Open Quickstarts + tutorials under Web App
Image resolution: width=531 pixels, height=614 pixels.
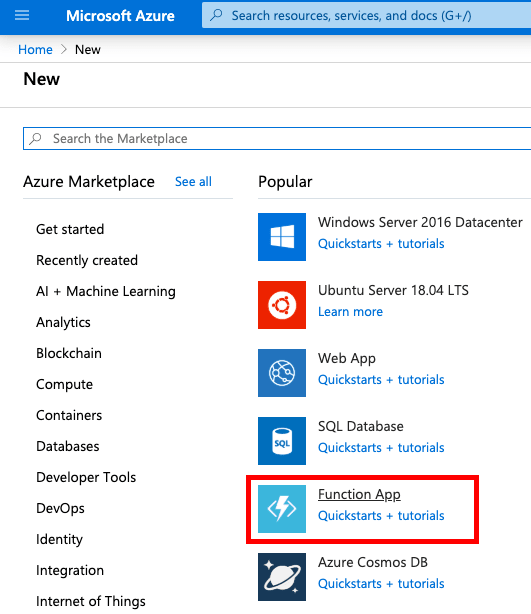pyautogui.click(x=381, y=380)
